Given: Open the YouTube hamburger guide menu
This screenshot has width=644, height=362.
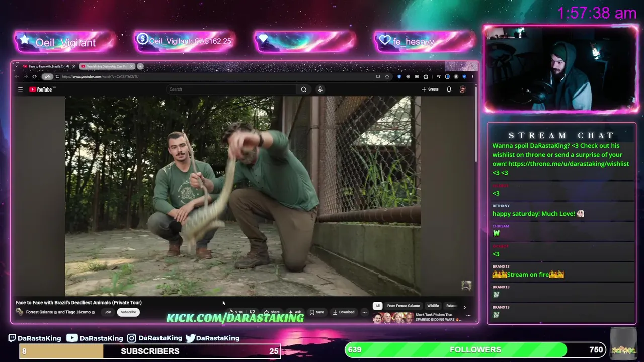Looking at the screenshot, I should 20,89.
